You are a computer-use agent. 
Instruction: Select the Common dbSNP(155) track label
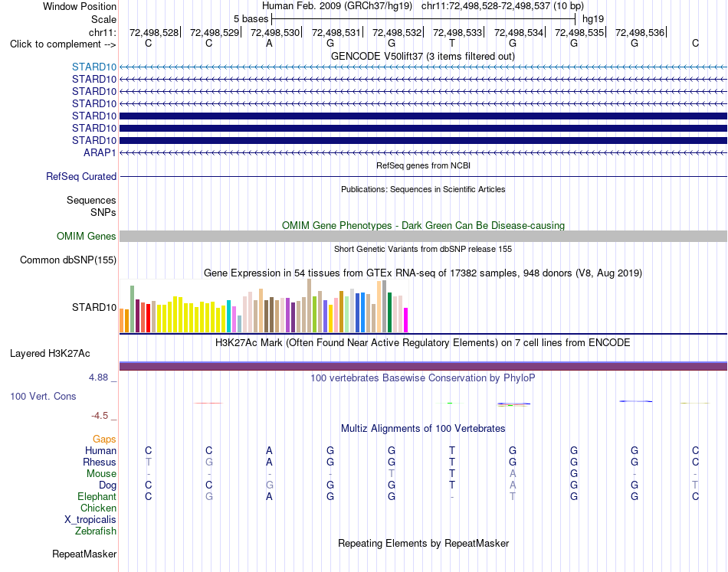tap(67, 260)
